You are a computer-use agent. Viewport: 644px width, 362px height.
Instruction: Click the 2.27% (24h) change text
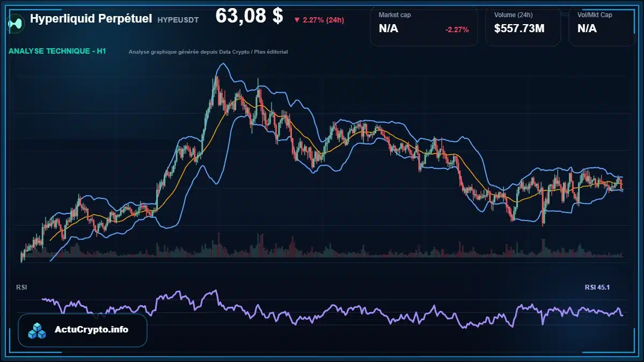[x=324, y=20]
